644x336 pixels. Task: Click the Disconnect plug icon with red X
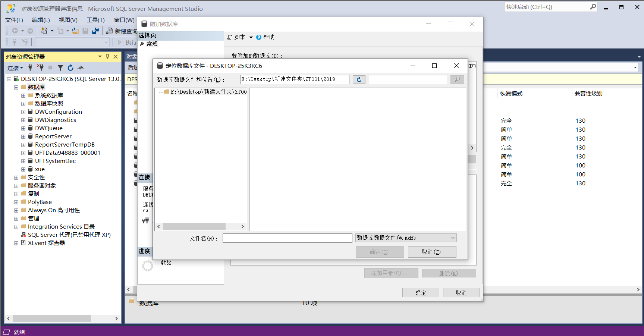click(40, 67)
